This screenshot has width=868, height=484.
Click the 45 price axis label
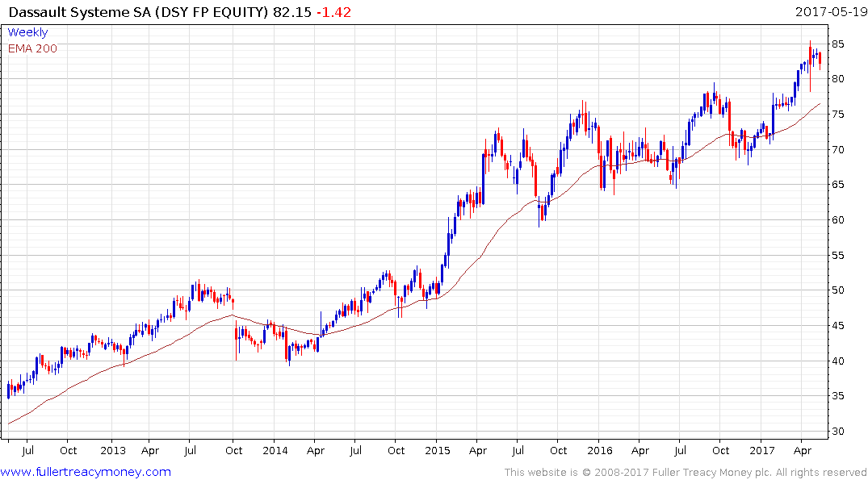click(x=837, y=326)
